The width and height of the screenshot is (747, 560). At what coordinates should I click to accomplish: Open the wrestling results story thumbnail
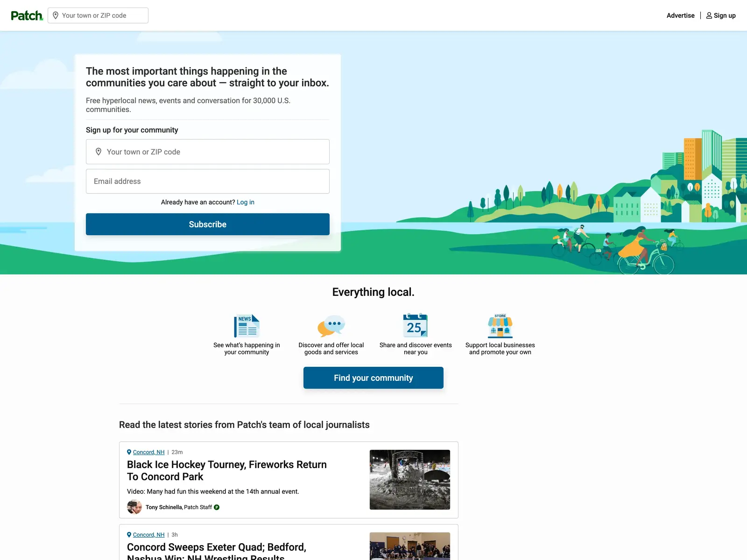click(410, 546)
